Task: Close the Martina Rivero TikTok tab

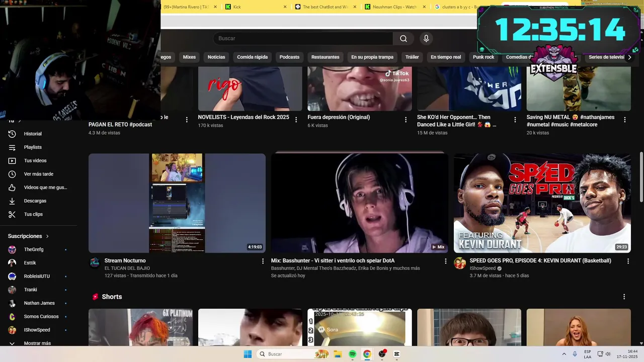Action: (215, 7)
